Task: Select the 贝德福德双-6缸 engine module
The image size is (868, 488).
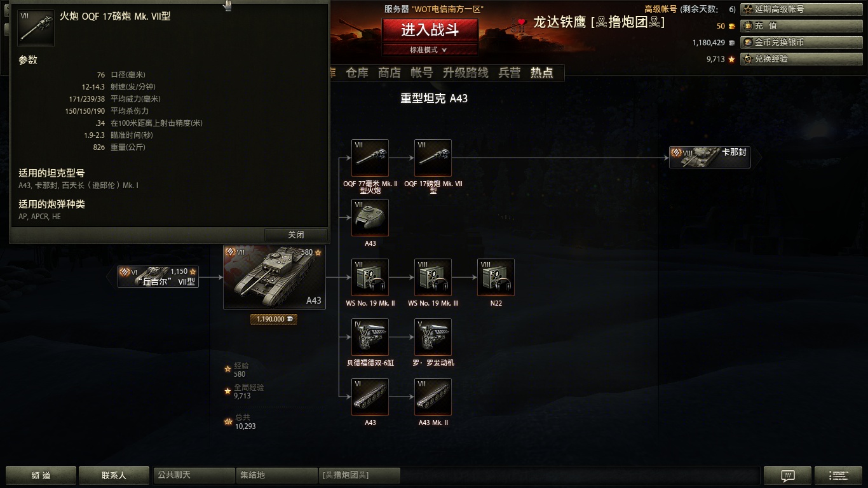Action: click(x=370, y=337)
